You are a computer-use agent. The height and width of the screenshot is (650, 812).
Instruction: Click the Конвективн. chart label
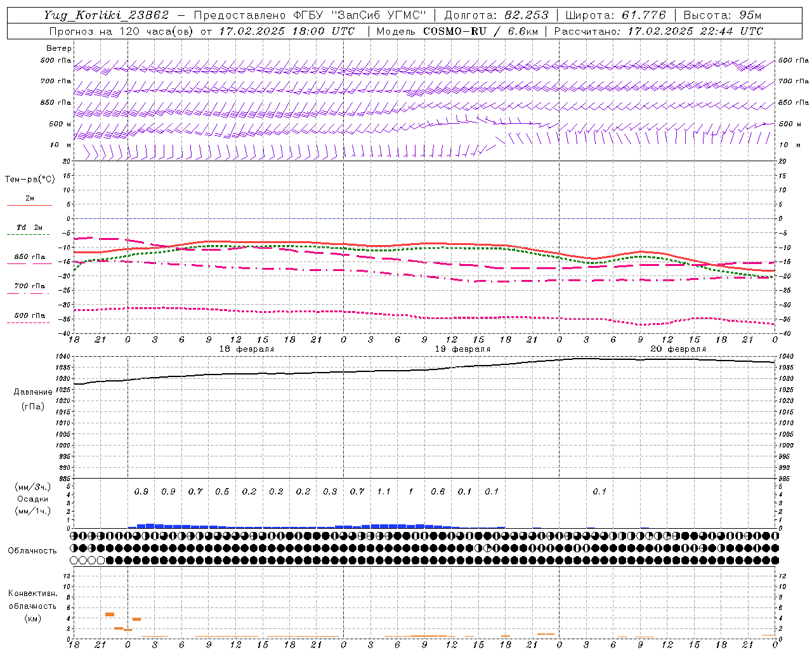click(x=33, y=594)
